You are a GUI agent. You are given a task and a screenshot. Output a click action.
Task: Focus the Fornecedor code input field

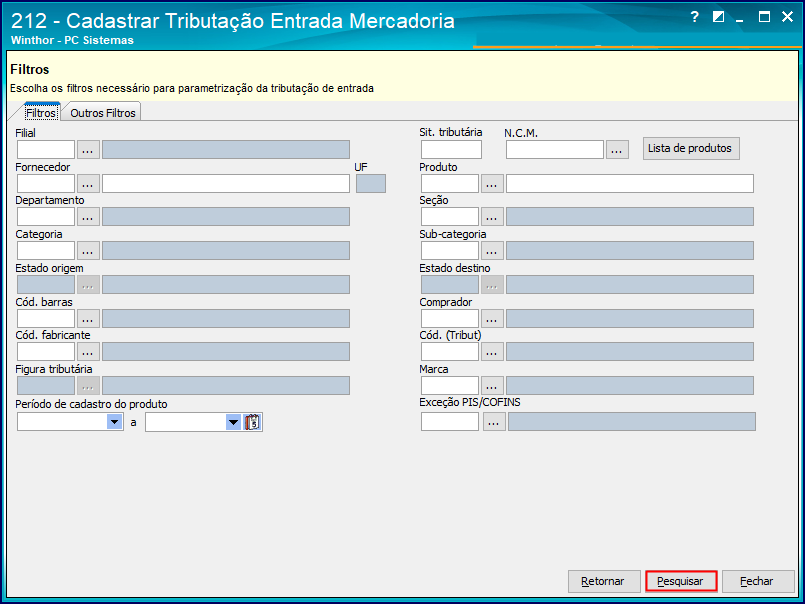[46, 184]
